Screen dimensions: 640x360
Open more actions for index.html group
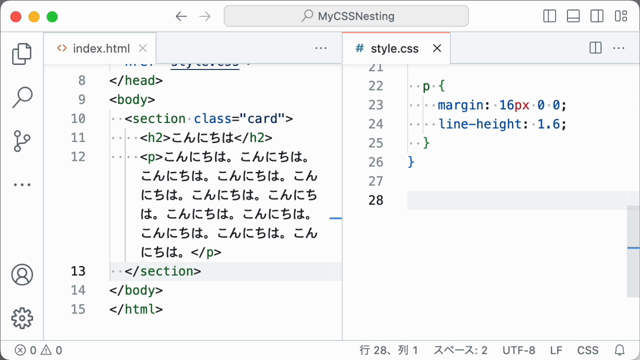(321, 48)
